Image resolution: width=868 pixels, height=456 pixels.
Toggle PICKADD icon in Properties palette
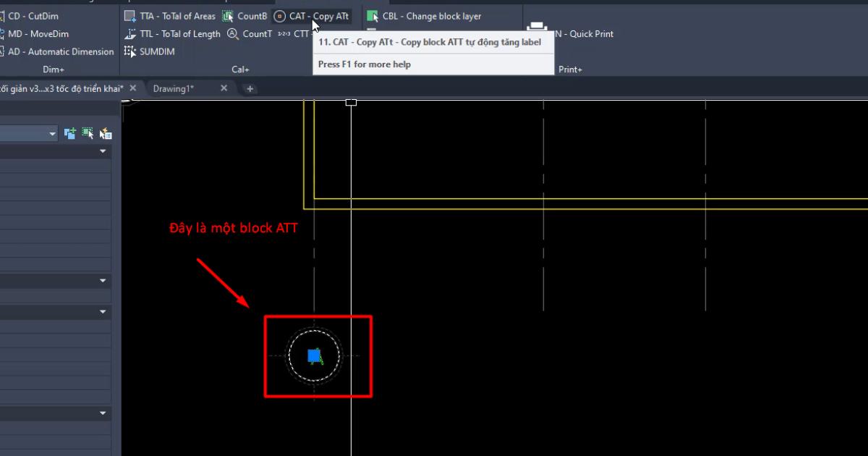[x=70, y=133]
